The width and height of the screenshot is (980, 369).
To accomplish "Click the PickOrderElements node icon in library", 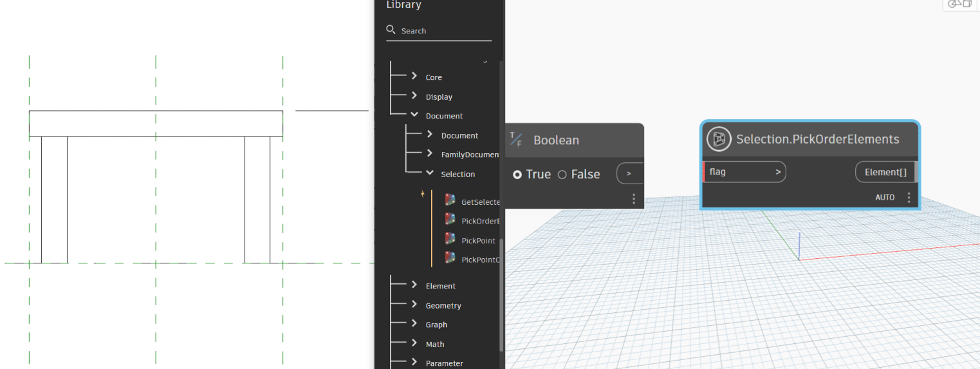I will click(450, 220).
